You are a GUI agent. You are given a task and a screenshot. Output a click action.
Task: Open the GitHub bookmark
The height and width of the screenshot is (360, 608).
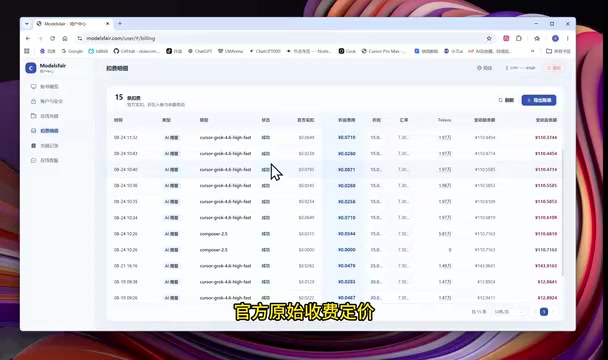click(x=136, y=51)
